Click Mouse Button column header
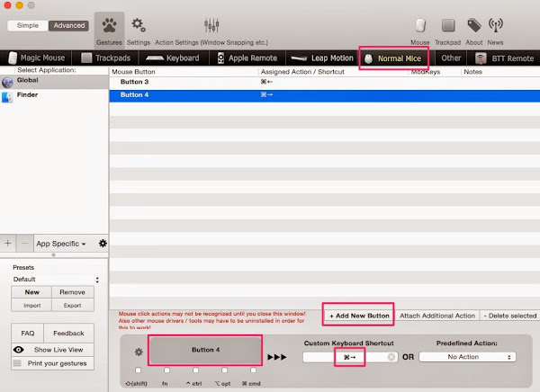 pos(184,72)
